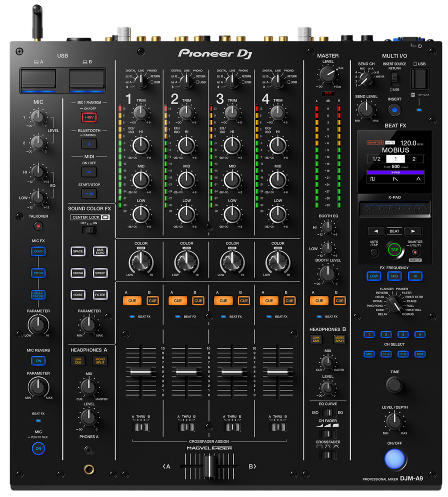Image resolution: width=448 pixels, height=497 pixels.
Task: Click channel 2 CUE B button
Action: [x=198, y=301]
